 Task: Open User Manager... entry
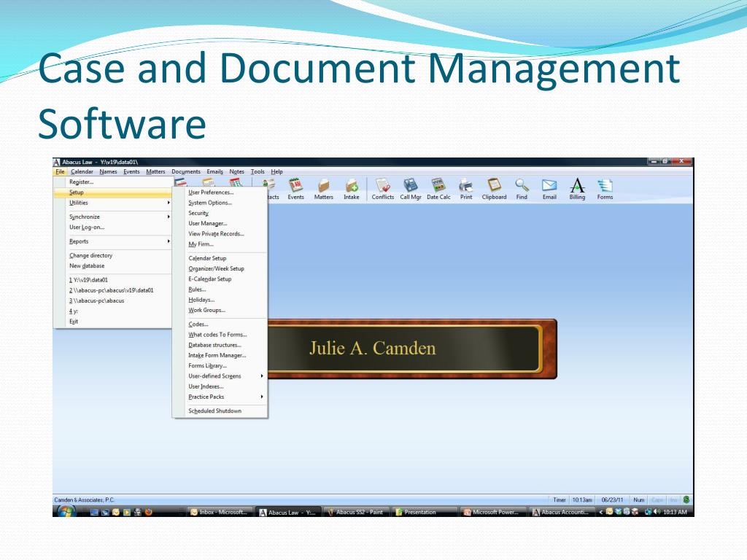pyautogui.click(x=220, y=223)
